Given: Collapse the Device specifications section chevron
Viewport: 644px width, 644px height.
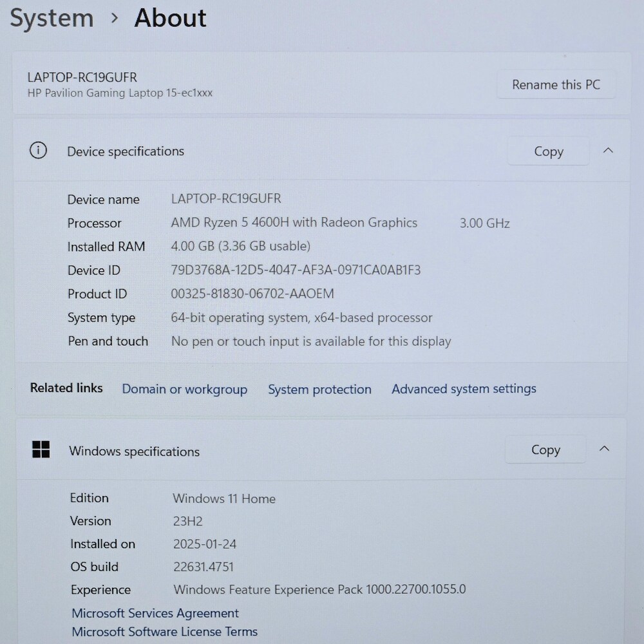Looking at the screenshot, I should (x=608, y=151).
